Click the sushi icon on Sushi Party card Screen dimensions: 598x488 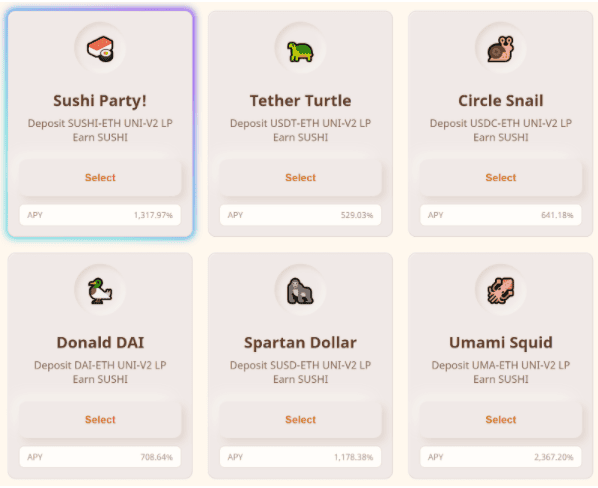pos(100,49)
